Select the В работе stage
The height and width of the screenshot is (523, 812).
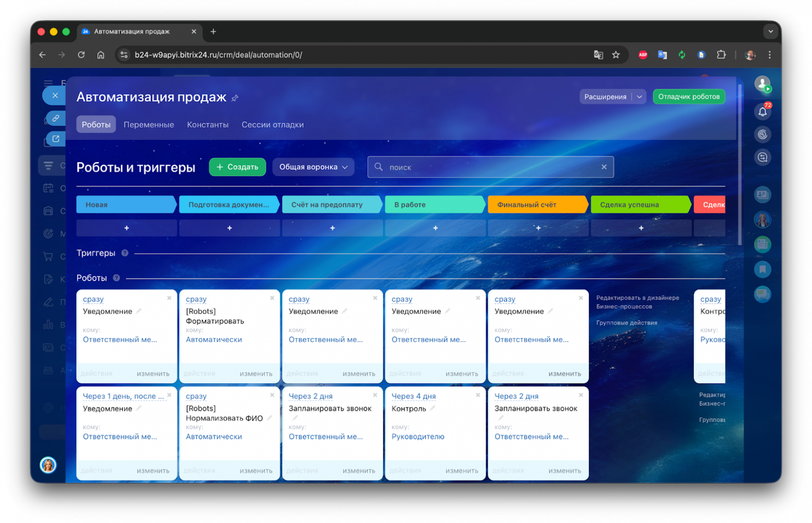[435, 205]
